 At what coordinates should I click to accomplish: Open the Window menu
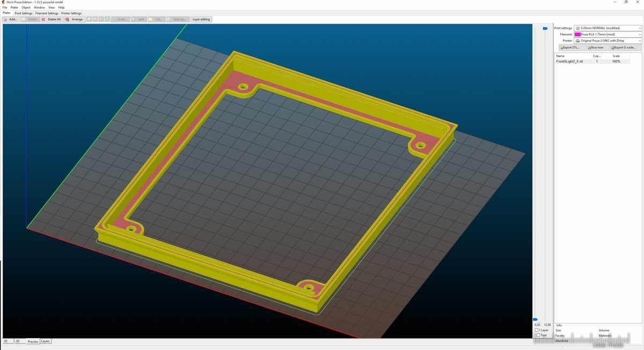39,8
